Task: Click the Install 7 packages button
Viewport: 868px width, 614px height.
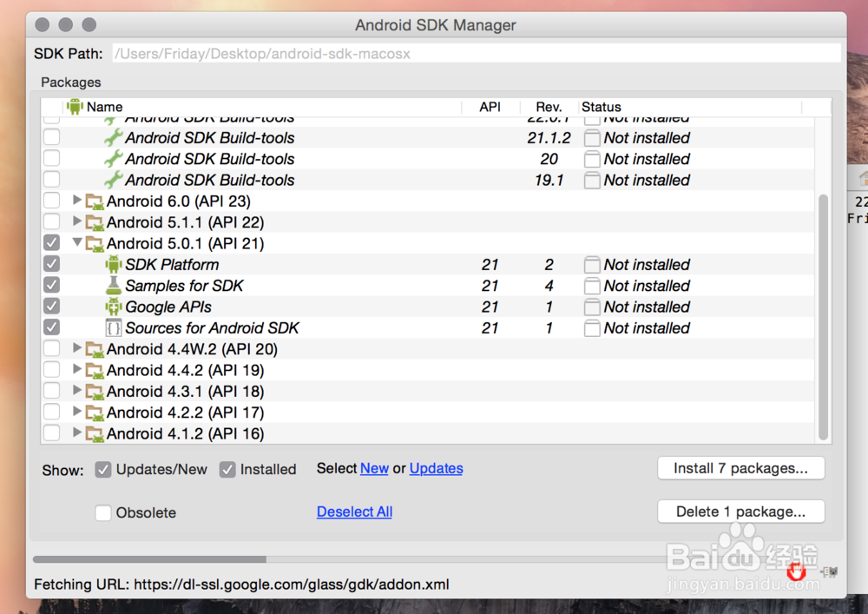Action: click(740, 468)
